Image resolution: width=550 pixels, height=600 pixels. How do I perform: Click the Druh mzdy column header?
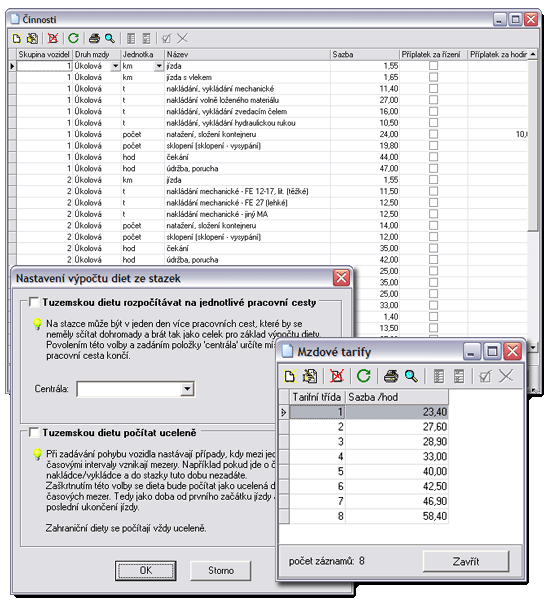96,54
